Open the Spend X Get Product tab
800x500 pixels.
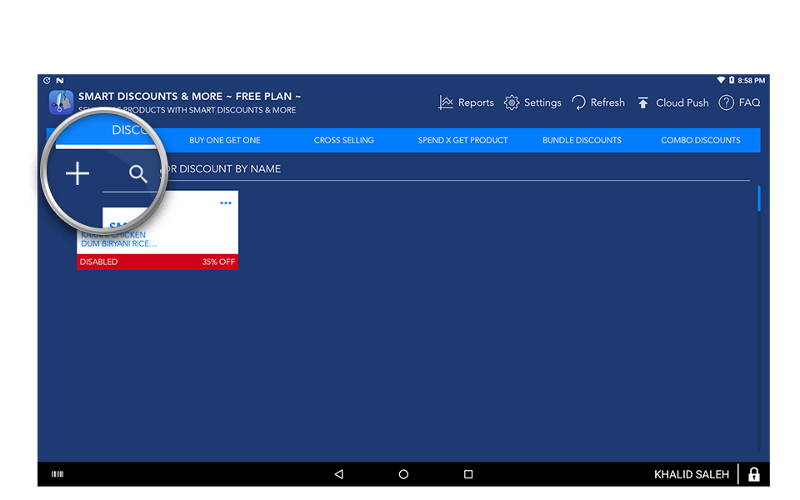click(463, 140)
